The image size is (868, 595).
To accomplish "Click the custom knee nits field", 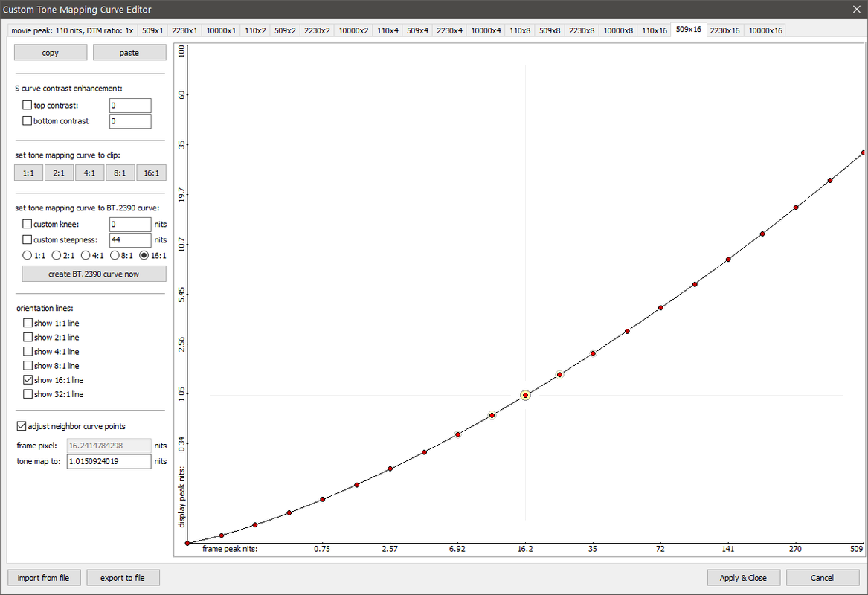I will pos(130,224).
